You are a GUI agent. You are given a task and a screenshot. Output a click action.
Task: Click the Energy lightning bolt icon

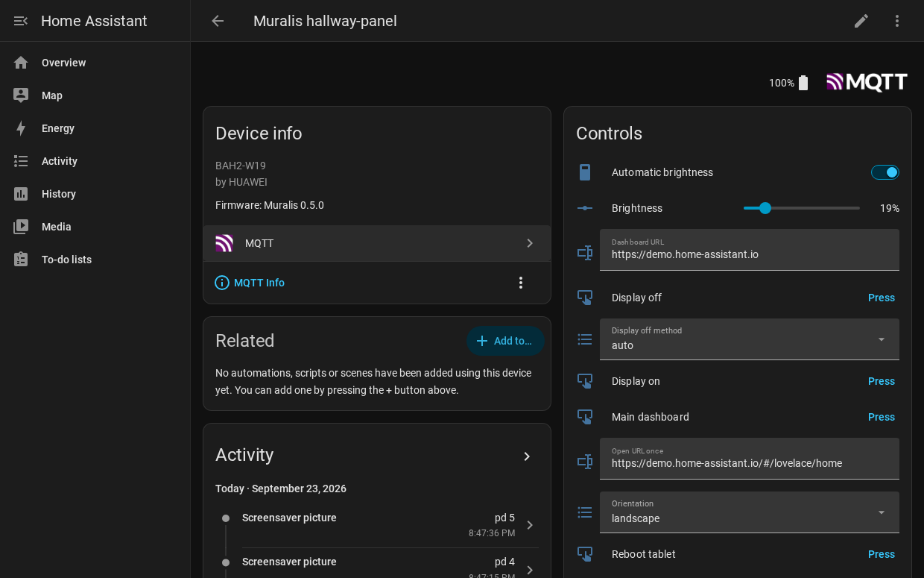(x=21, y=128)
